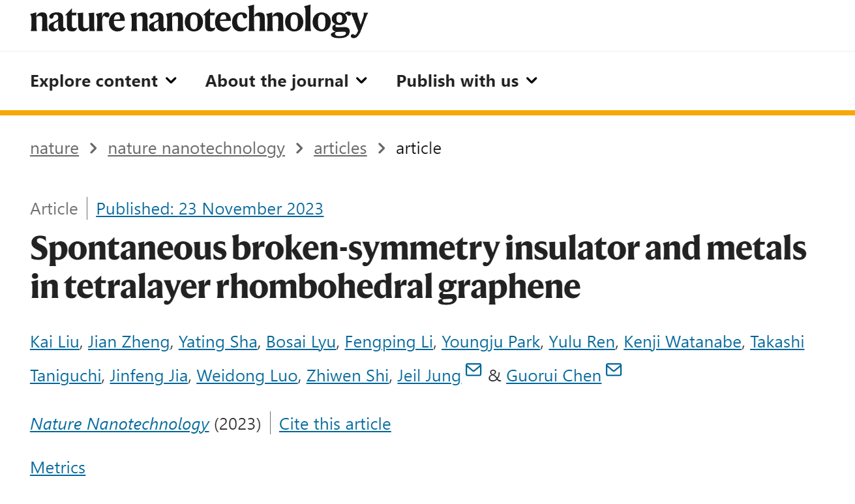The height and width of the screenshot is (504, 855).
Task: Click the Published: 23 November 2023 link
Action: (209, 209)
